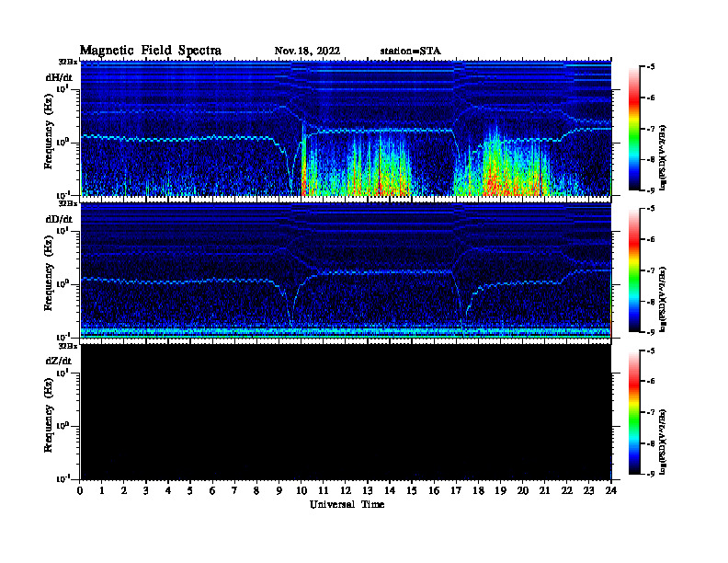Click "-9" on the dD/dt color scale
728x563 pixels.
(x=651, y=332)
